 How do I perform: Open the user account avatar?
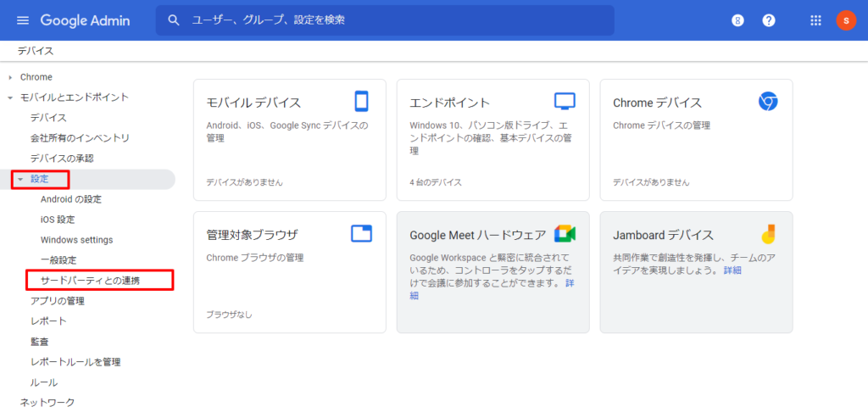pos(845,20)
